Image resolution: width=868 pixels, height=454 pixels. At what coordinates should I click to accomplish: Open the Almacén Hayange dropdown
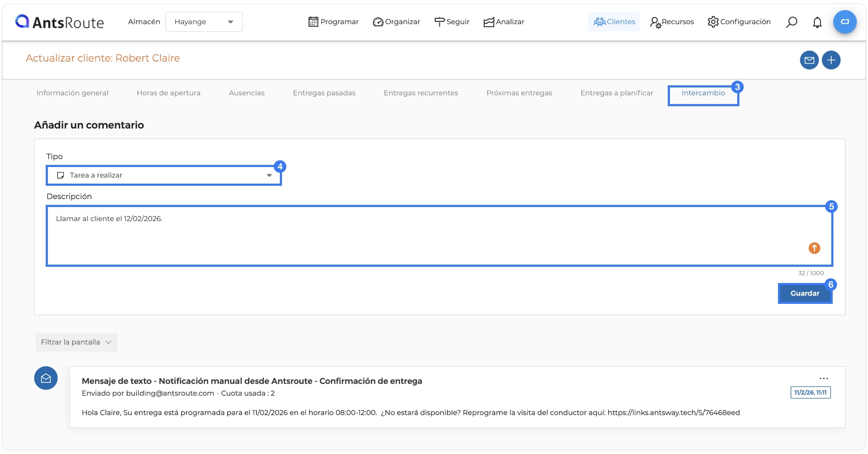coord(204,22)
